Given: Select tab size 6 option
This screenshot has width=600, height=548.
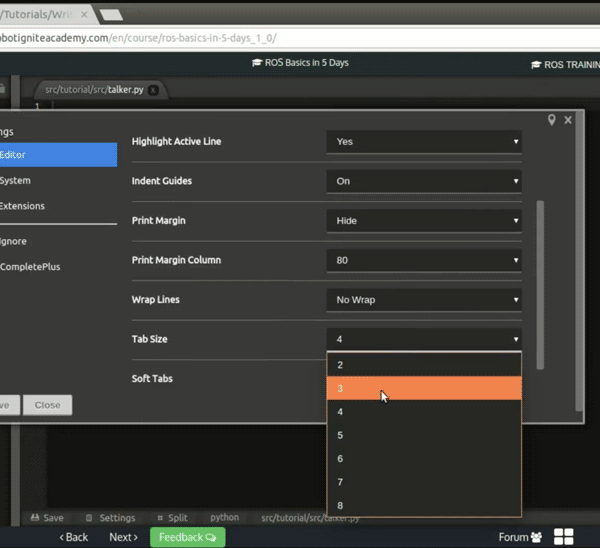Looking at the screenshot, I should click(x=424, y=458).
